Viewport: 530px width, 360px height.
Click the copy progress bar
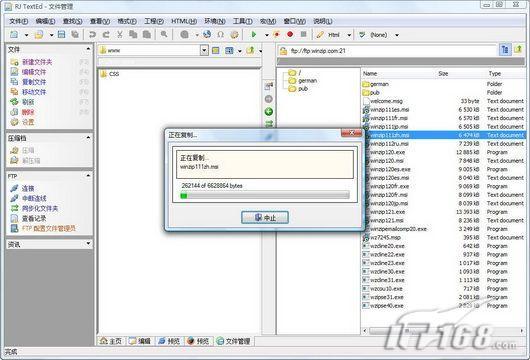point(265,195)
